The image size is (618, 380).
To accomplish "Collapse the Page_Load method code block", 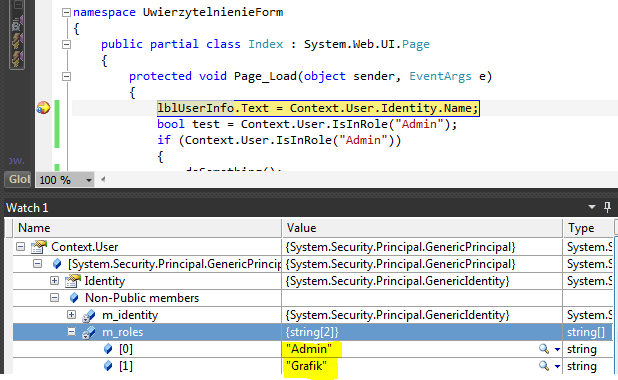I will 66,76.
